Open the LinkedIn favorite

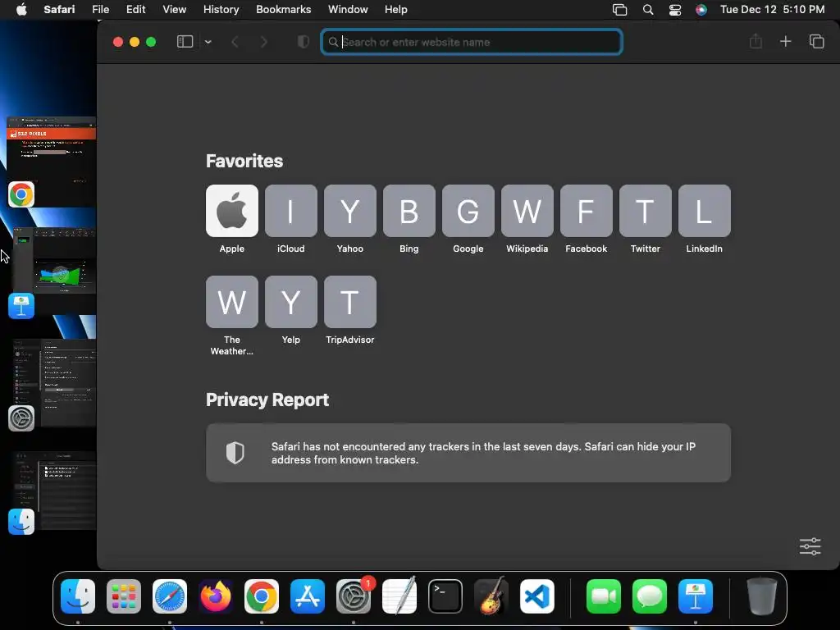(705, 211)
